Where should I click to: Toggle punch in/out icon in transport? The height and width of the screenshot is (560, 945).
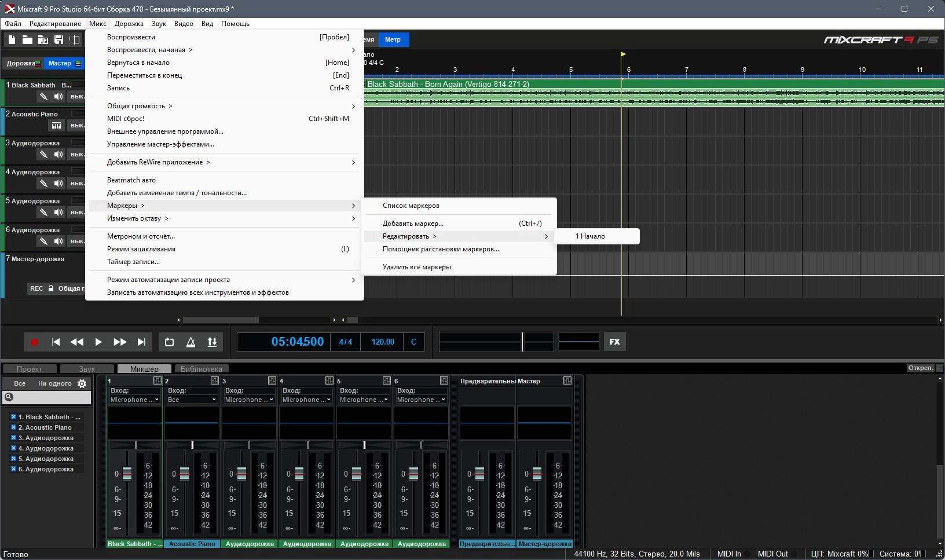pyautogui.click(x=212, y=342)
